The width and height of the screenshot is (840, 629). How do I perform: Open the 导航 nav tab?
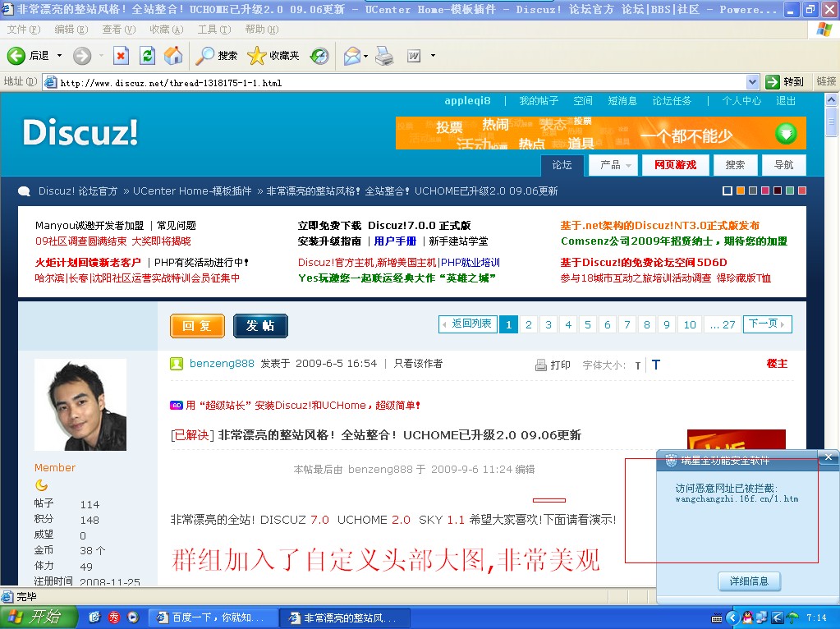(x=783, y=165)
